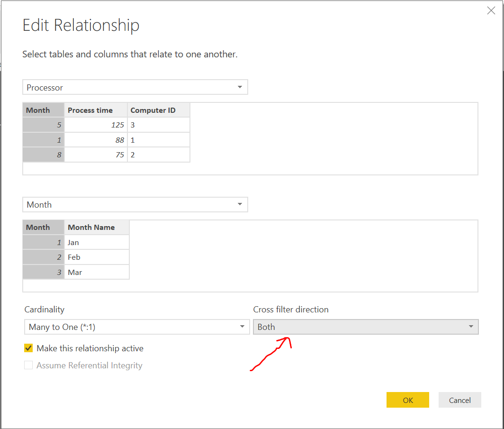Click the Process time value 88
The height and width of the screenshot is (429, 504).
tap(96, 140)
